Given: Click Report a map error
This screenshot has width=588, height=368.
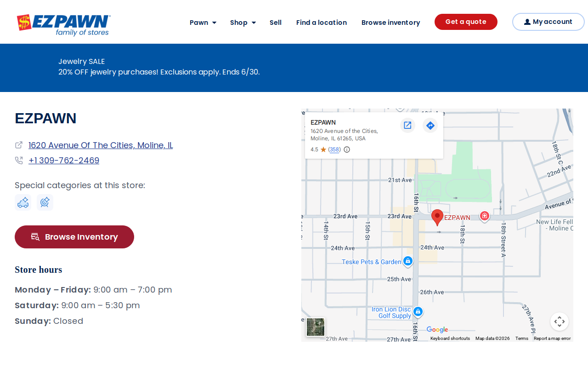Looking at the screenshot, I should [552, 339].
